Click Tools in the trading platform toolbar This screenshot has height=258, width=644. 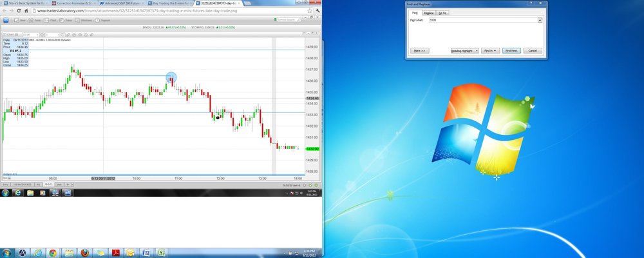pyautogui.click(x=35, y=20)
